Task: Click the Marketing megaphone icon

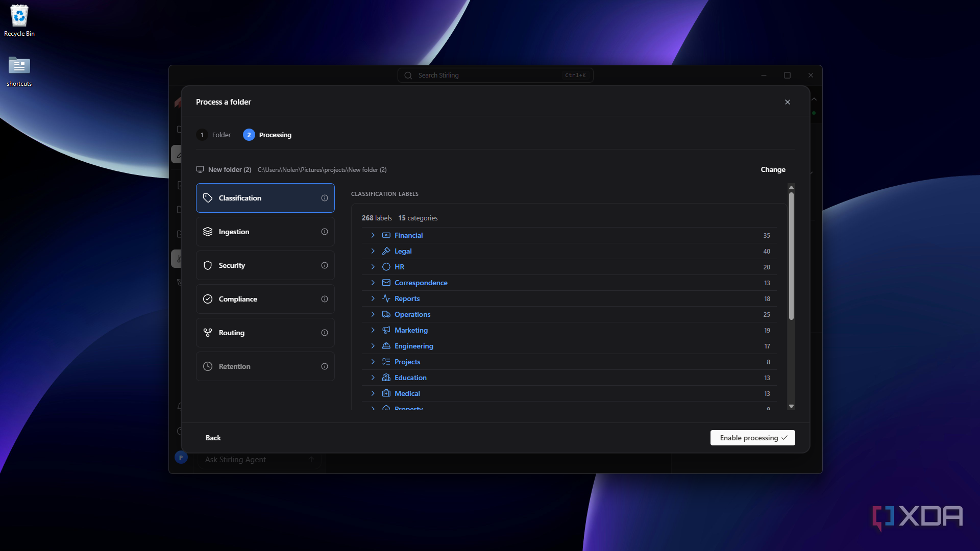Action: (x=386, y=330)
